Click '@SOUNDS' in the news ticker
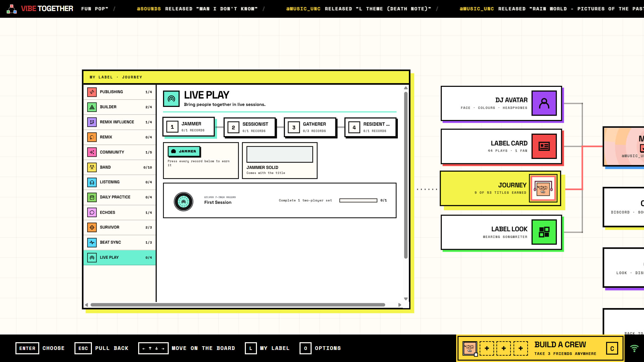Image resolution: width=644 pixels, height=362 pixels. tap(149, 9)
